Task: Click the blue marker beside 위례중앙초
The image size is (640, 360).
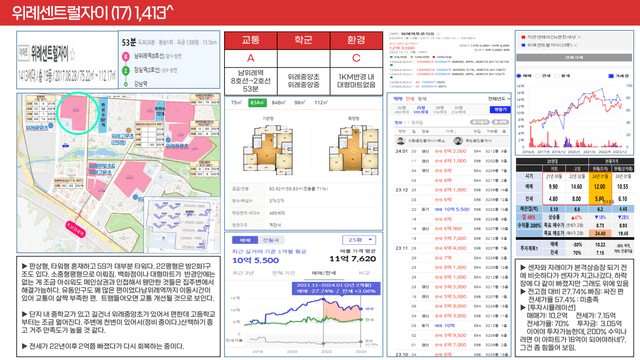Action: pyautogui.click(x=51, y=125)
